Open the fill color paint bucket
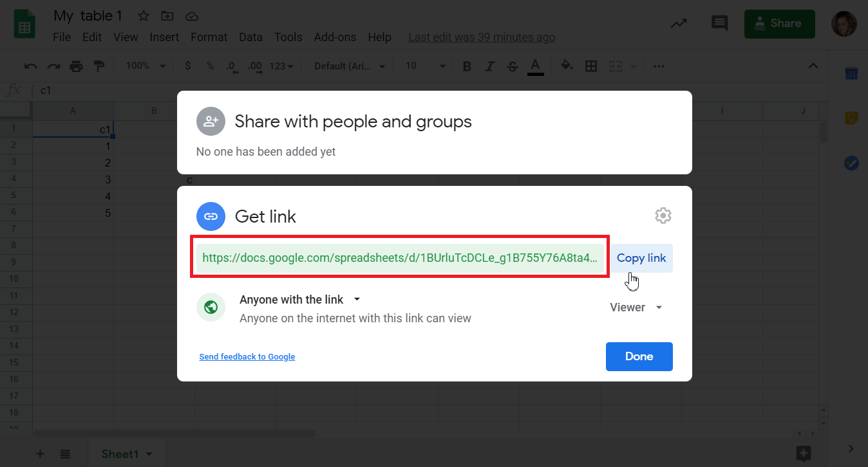 tap(567, 66)
